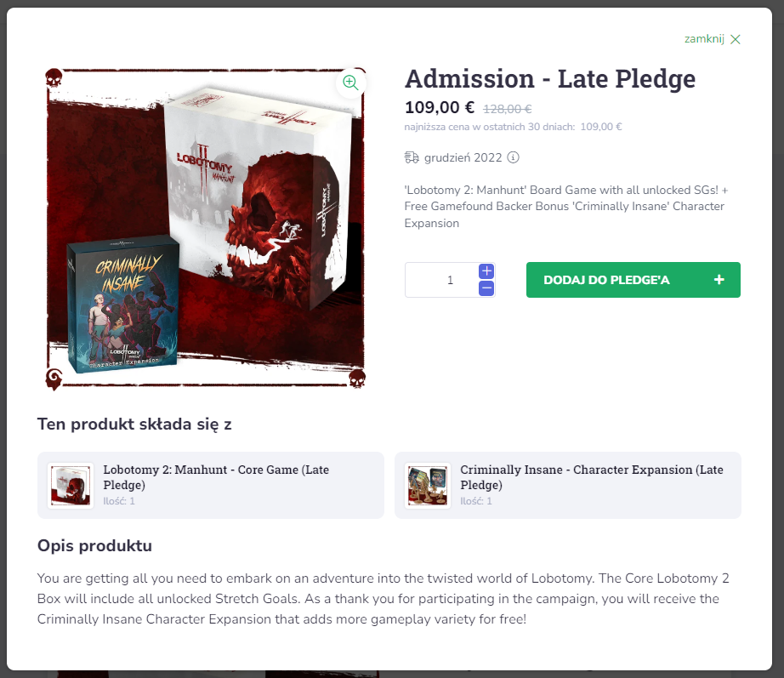
Task: Click the info icon next to grudzień 2022
Action: click(x=513, y=157)
